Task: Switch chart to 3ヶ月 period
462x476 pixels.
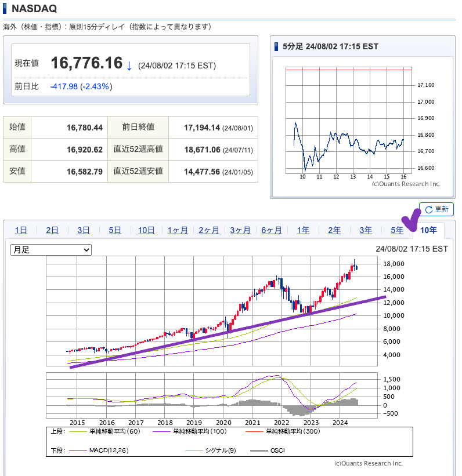Action: click(240, 230)
